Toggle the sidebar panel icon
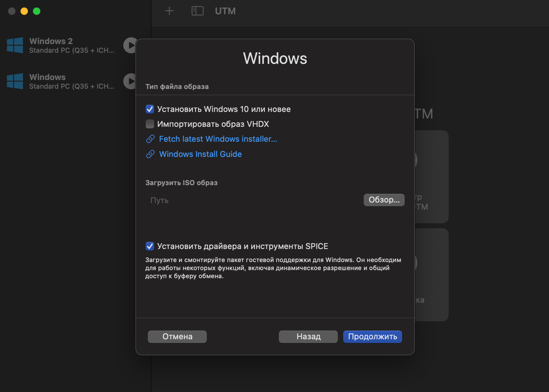Viewport: 549px width, 392px height. pos(197,11)
